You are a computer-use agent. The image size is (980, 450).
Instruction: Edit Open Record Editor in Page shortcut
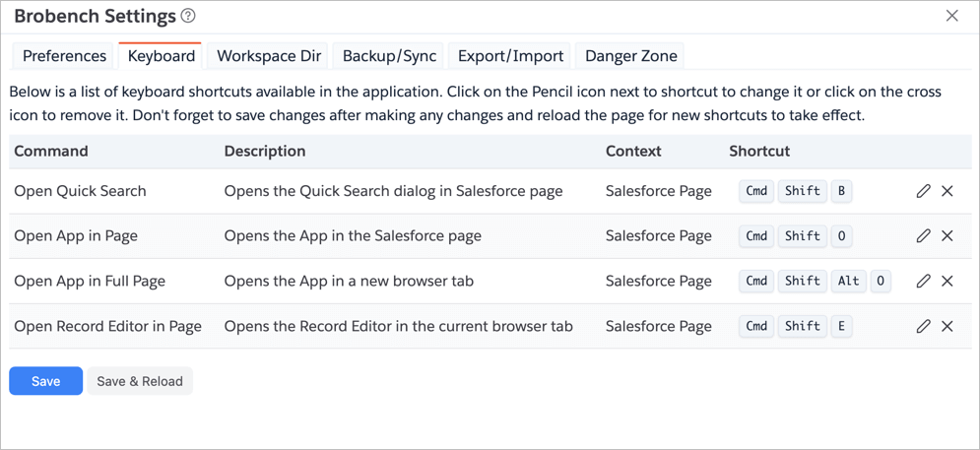coord(923,326)
